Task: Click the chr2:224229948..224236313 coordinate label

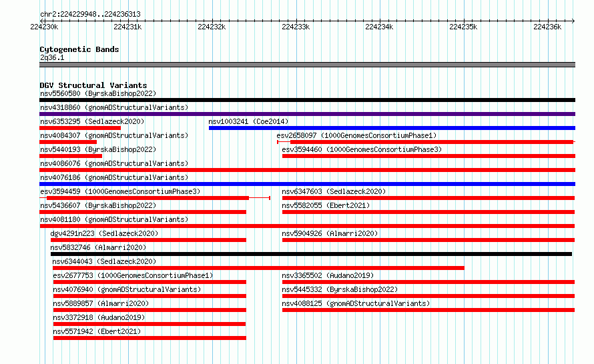Action: [90, 14]
